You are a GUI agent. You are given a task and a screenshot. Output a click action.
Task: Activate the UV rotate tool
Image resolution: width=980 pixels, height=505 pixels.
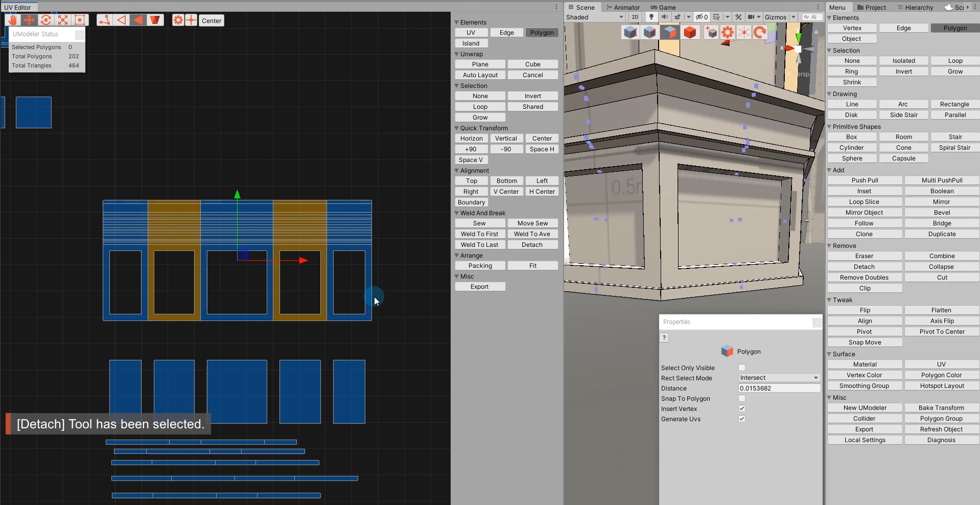pyautogui.click(x=46, y=20)
